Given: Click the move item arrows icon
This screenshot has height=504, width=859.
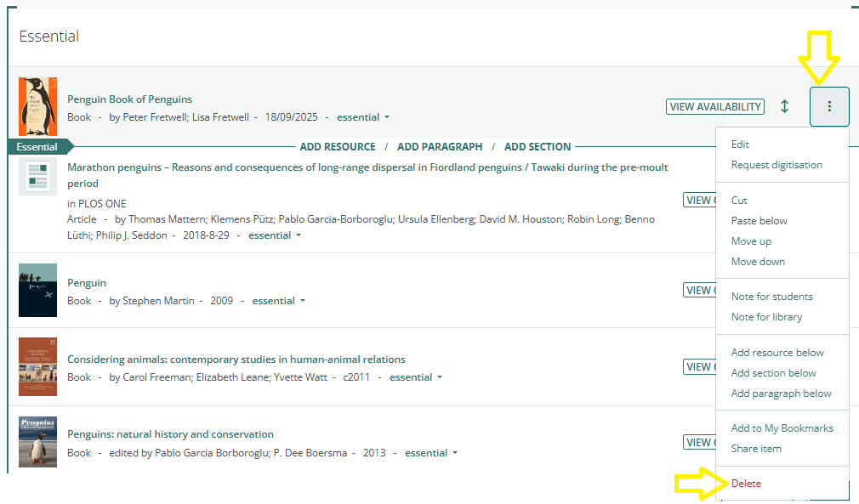Looking at the screenshot, I should pyautogui.click(x=784, y=106).
